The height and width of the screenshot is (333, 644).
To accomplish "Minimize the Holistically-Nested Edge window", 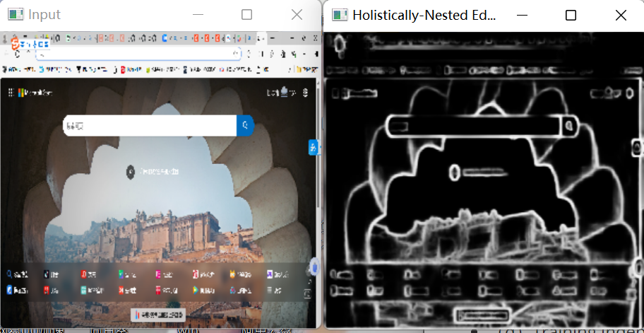I will [522, 15].
